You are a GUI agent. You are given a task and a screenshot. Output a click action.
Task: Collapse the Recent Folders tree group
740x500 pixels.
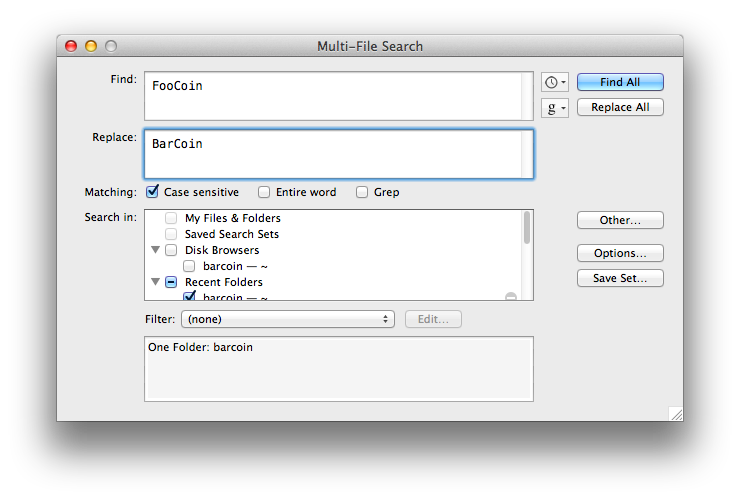click(155, 282)
